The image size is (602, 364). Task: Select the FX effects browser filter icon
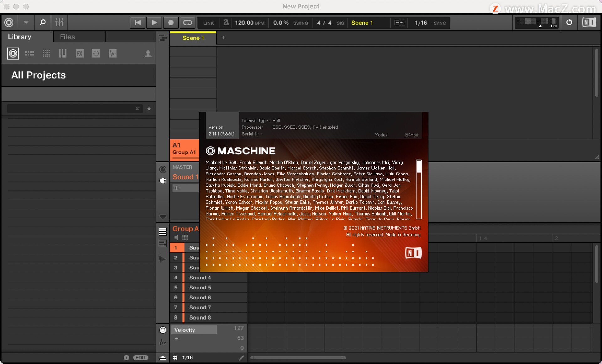80,54
